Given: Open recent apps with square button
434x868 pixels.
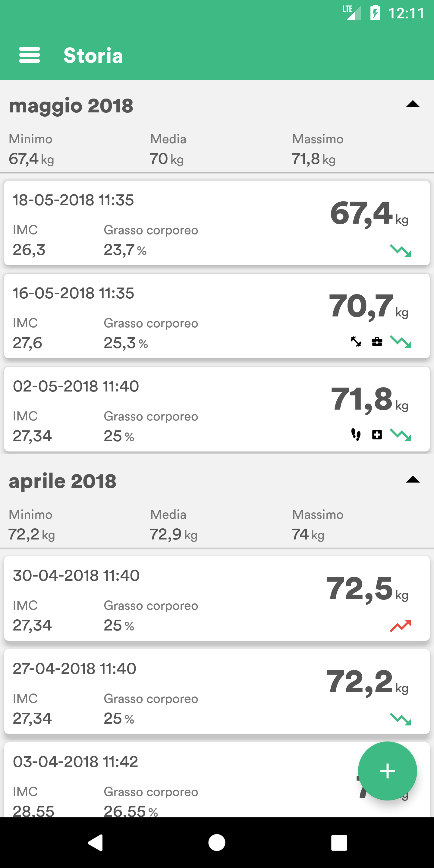Looking at the screenshot, I should pyautogui.click(x=339, y=843).
